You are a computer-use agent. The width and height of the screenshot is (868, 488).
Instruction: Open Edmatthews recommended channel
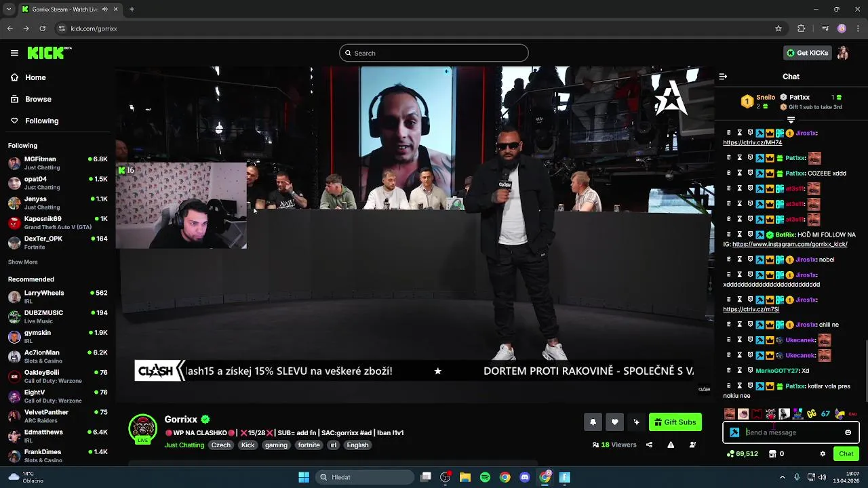(x=58, y=436)
